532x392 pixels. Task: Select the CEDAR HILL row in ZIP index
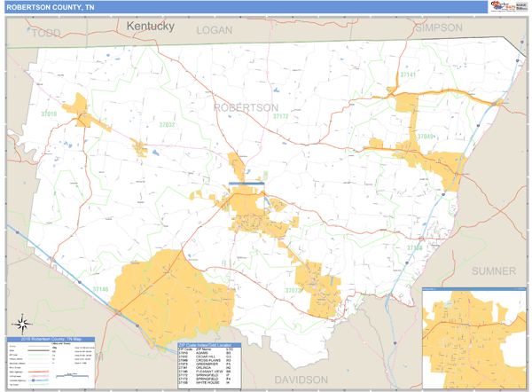pos(206,357)
